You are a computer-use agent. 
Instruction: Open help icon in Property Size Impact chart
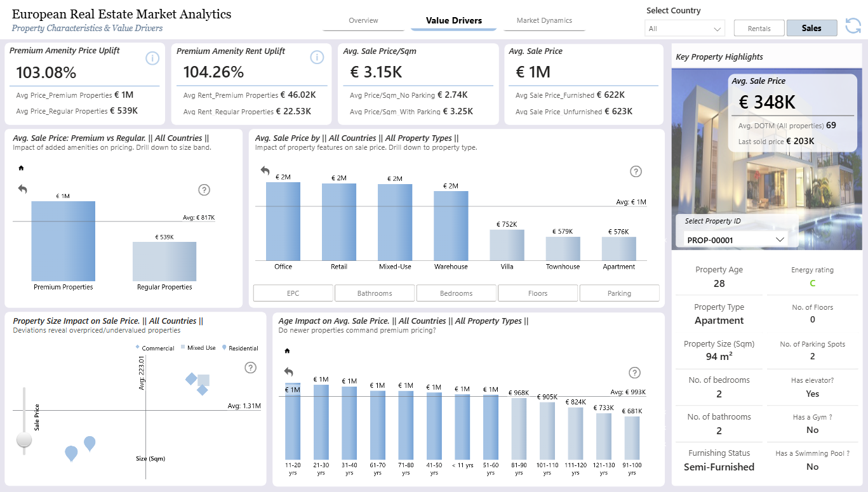pyautogui.click(x=250, y=368)
